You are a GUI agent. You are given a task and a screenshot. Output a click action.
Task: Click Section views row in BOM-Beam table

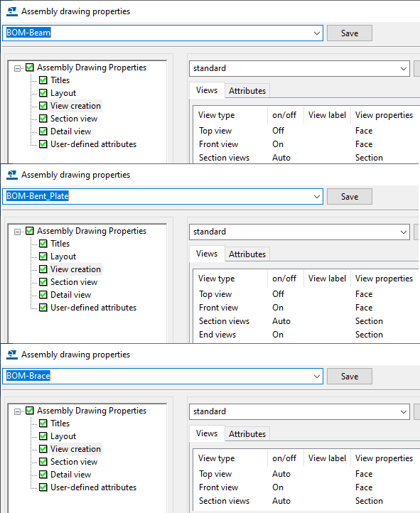coord(306,157)
